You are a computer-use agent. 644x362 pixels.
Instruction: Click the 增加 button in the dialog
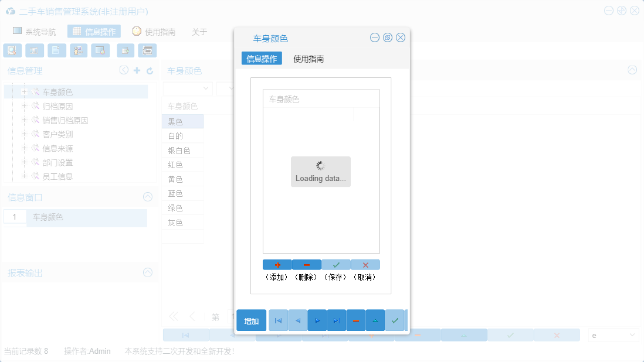coord(251,320)
